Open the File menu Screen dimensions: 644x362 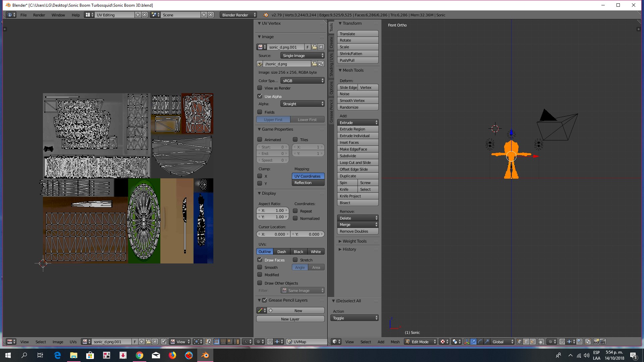(x=23, y=15)
